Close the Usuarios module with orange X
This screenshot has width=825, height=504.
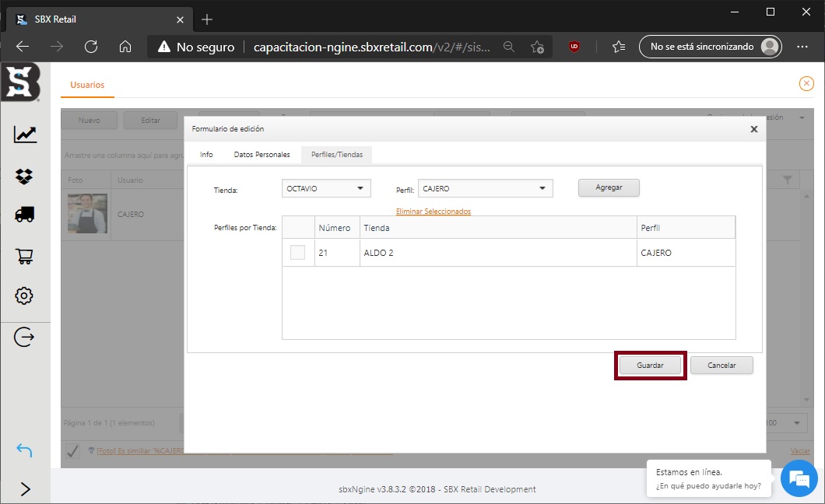coord(806,83)
